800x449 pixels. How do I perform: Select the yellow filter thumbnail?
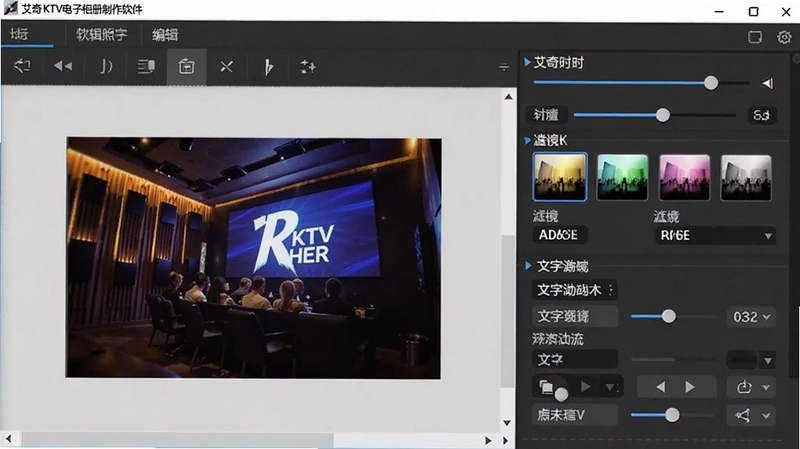tap(560, 177)
